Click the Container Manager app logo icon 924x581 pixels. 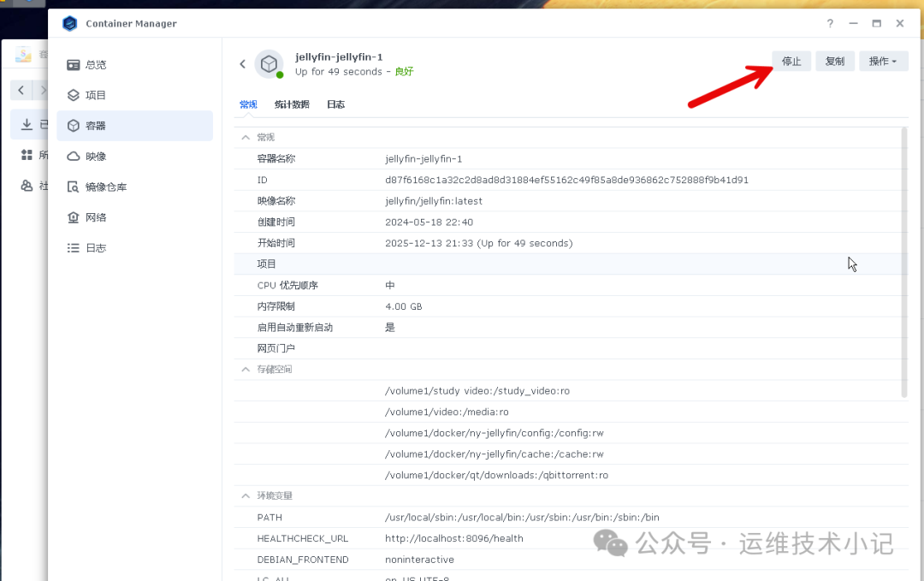pos(70,24)
